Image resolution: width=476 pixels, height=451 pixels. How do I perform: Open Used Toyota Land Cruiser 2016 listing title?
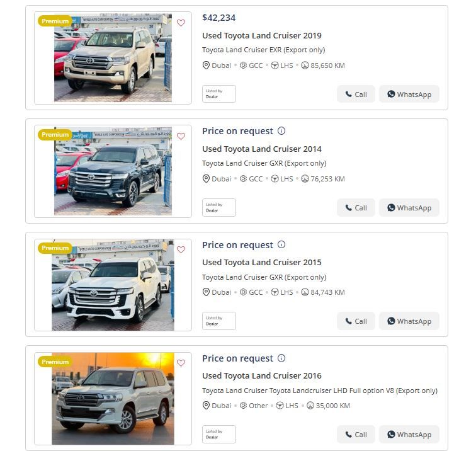coord(262,375)
